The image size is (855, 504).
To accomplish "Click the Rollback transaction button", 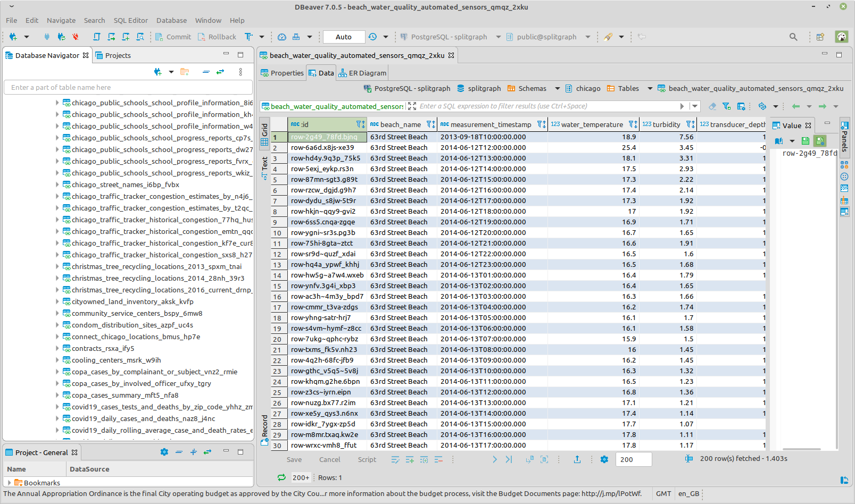I will (x=217, y=37).
